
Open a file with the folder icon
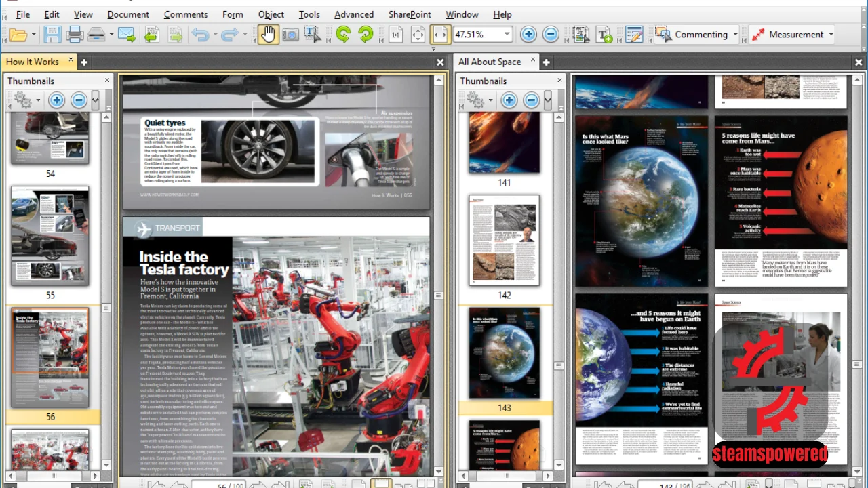point(18,35)
